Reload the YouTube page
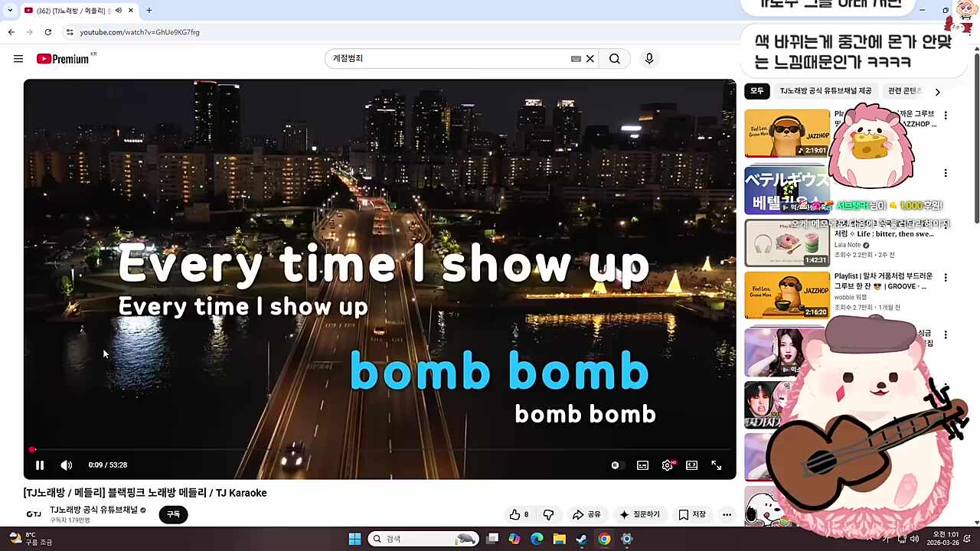The image size is (980, 551). tap(48, 32)
